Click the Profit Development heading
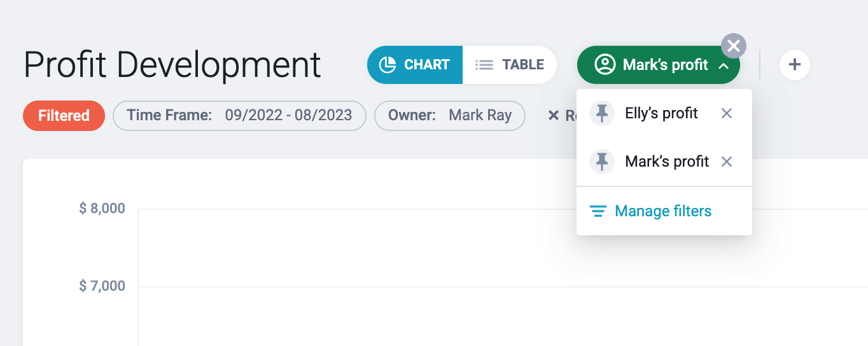 (x=172, y=65)
